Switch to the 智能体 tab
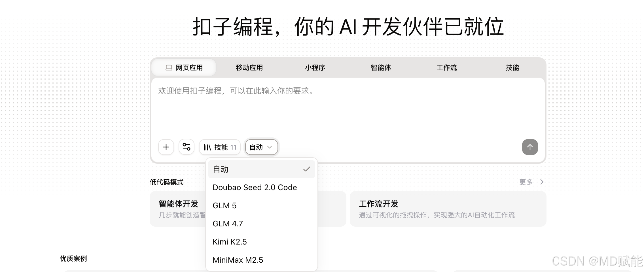This screenshot has height=272, width=644. tap(380, 67)
